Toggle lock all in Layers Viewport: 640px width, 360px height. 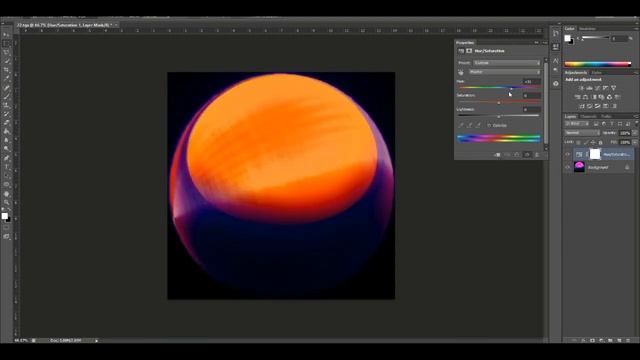tap(600, 142)
